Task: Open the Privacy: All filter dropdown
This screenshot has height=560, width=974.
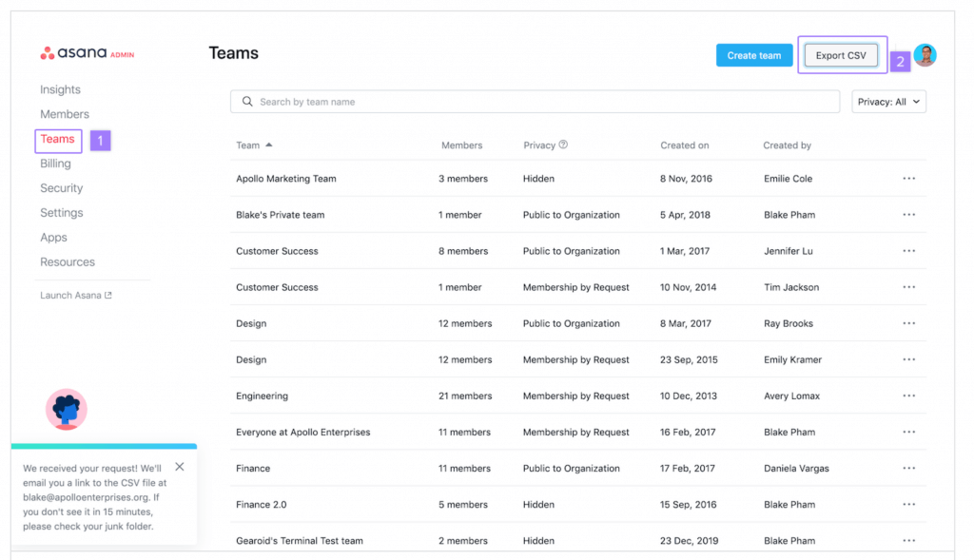Action: point(888,102)
